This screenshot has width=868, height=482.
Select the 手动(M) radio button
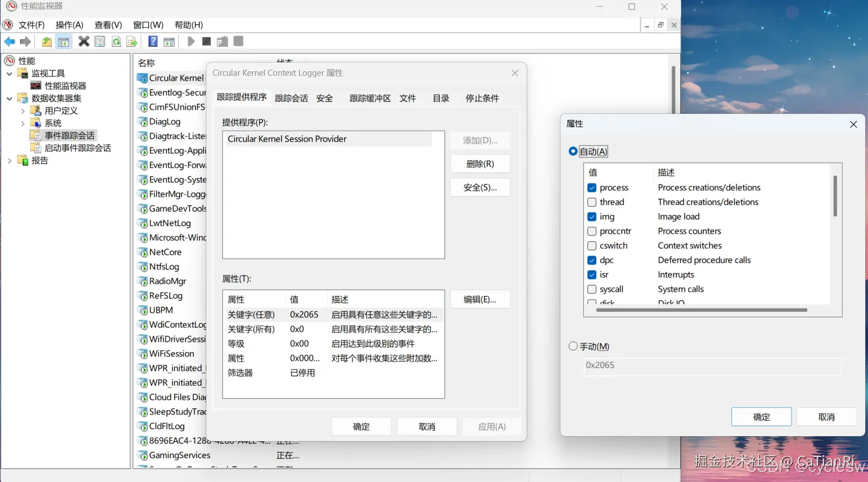click(x=573, y=346)
